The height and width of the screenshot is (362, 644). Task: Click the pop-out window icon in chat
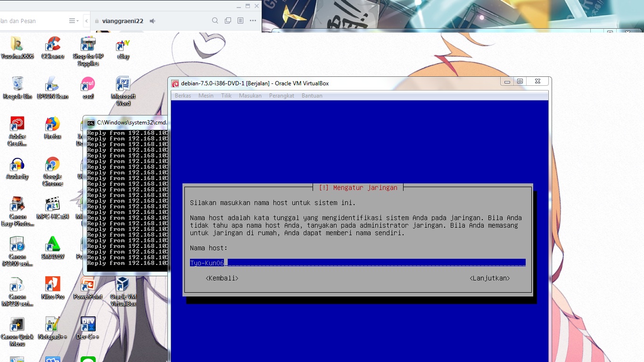(228, 21)
